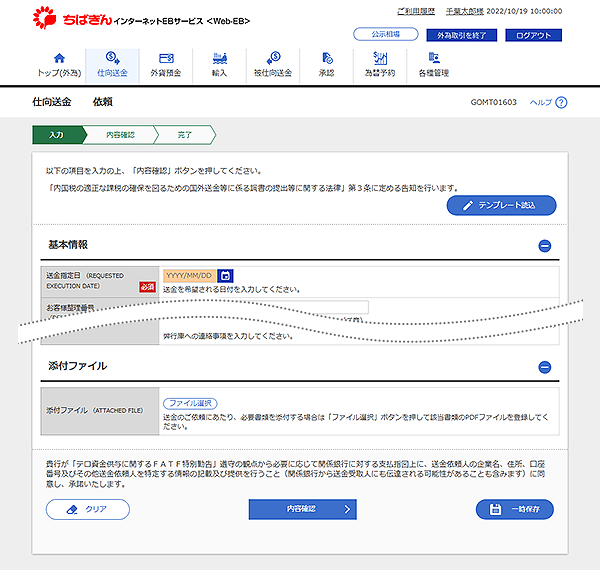Open the ヘルプ link

[x=541, y=103]
